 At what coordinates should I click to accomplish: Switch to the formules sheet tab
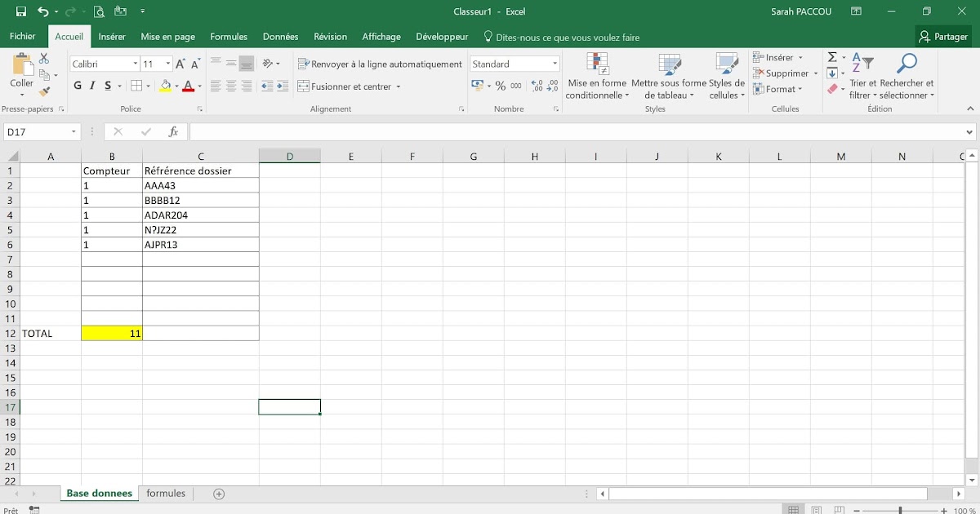coord(166,494)
